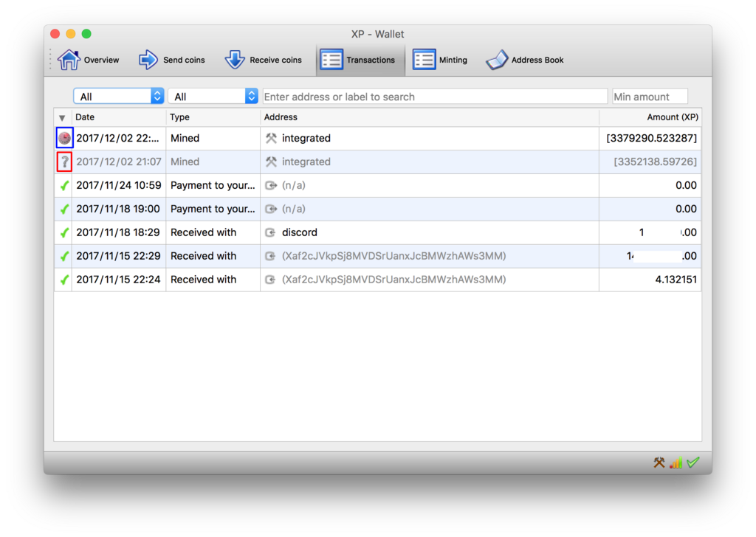This screenshot has height=537, width=756.
Task: Select the date 2017/12/02 21:07
Action: coord(119,162)
